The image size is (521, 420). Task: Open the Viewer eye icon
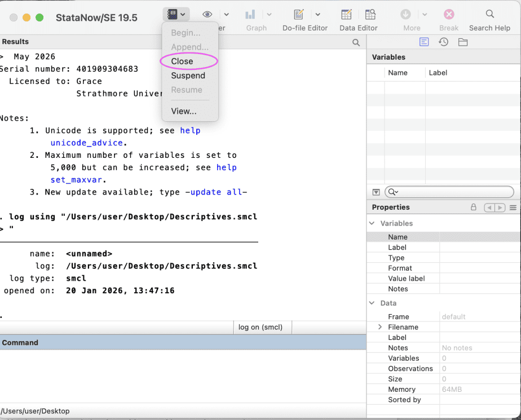coord(207,15)
